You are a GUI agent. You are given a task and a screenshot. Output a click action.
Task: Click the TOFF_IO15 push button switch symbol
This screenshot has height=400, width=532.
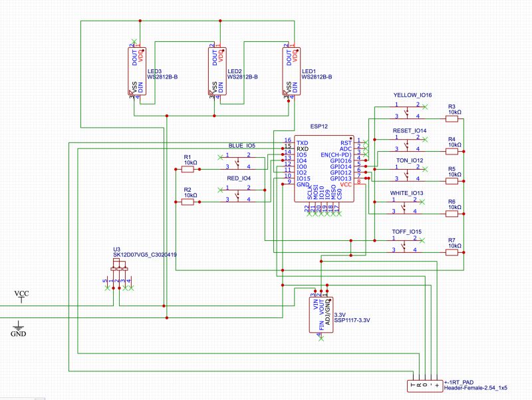(404, 245)
